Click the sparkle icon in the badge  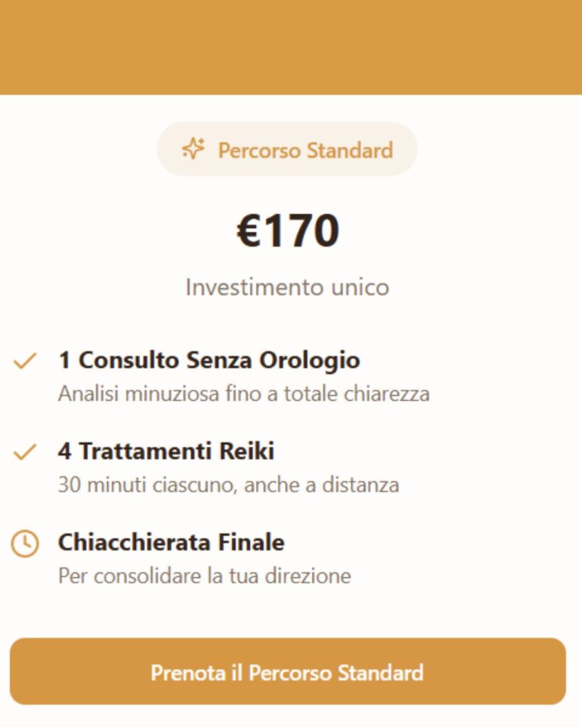[x=193, y=149]
